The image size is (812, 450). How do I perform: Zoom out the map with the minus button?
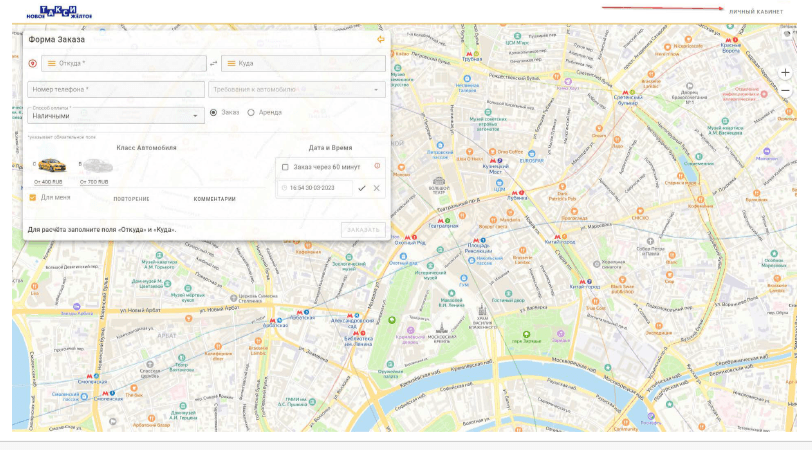tap(785, 91)
